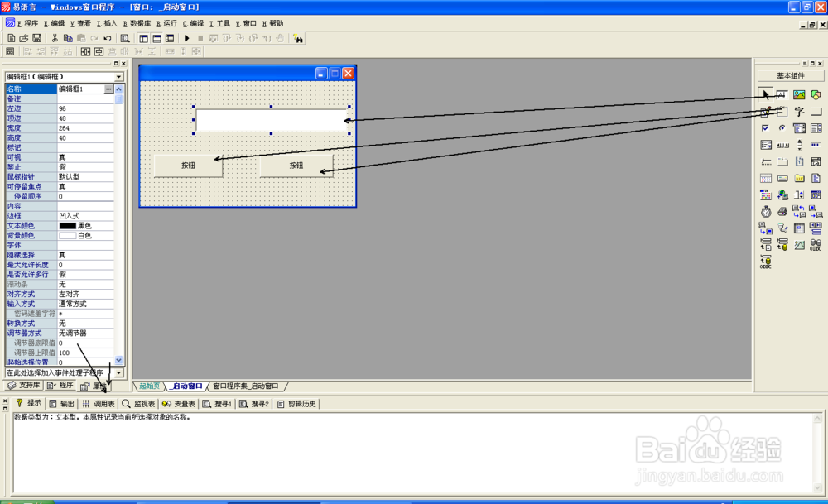Viewport: 828px width, 504px height.
Task: Select the progress bar component icon
Action: click(816, 145)
